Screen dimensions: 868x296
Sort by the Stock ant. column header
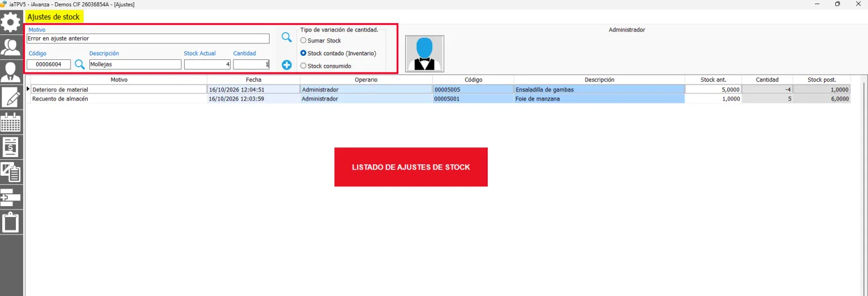coord(713,80)
